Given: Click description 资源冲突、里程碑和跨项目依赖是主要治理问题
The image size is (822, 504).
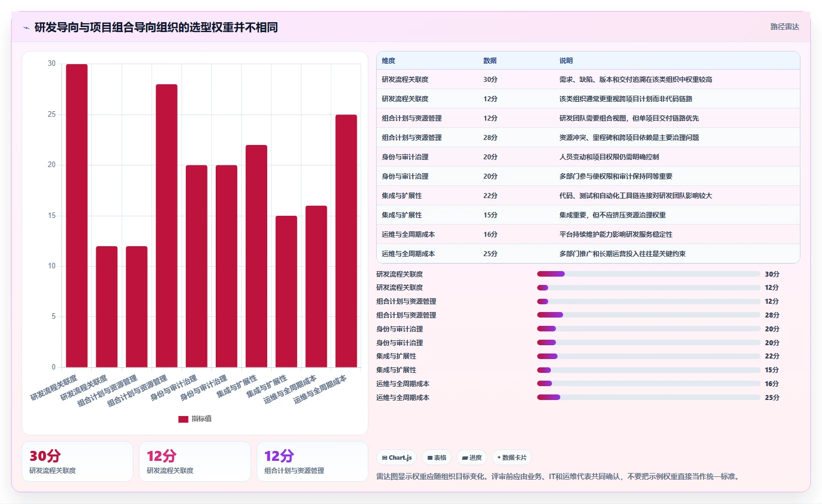Looking at the screenshot, I should pos(629,138).
